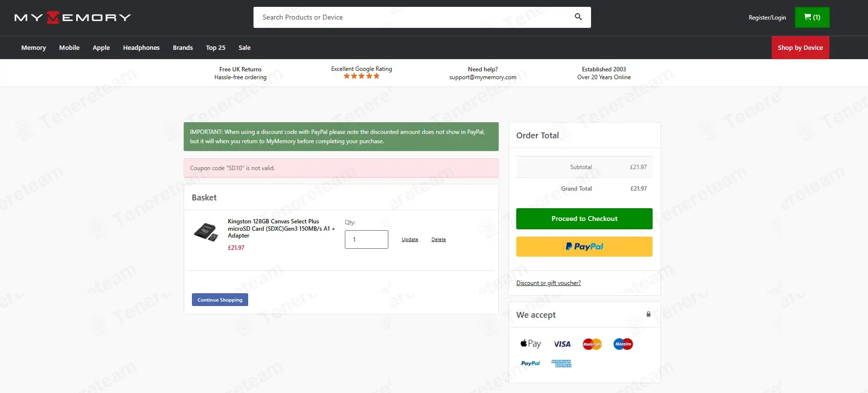The width and height of the screenshot is (868, 393).
Task: Click the red £21.97 item price
Action: pos(236,248)
